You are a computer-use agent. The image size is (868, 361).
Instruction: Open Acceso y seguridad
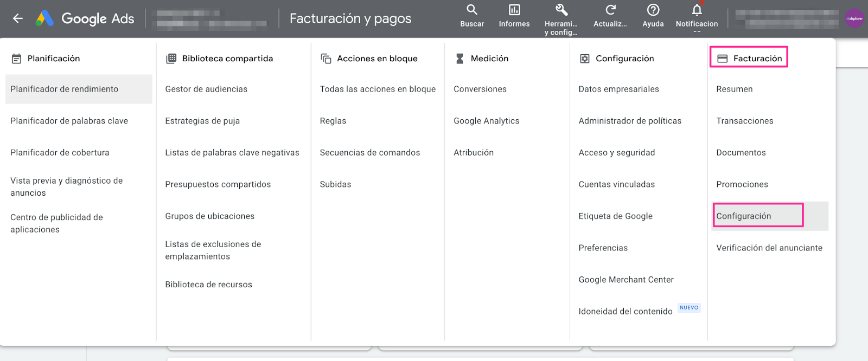pos(617,153)
